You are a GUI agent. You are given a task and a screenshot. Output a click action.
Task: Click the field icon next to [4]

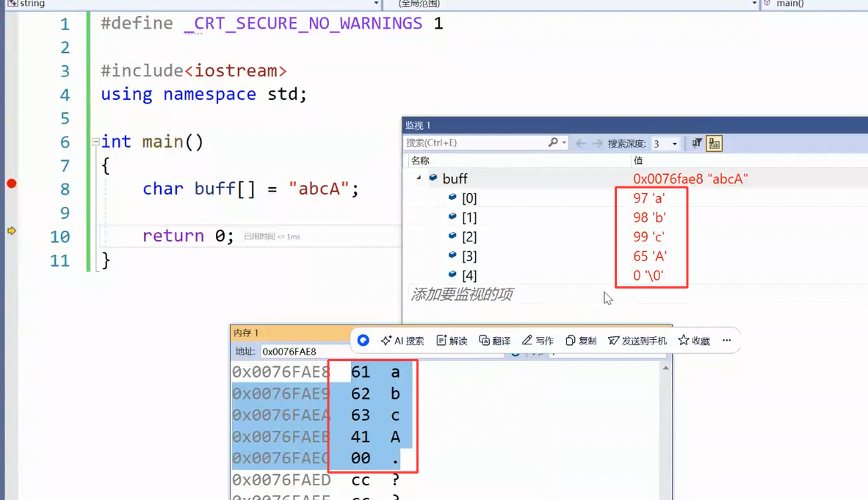point(452,274)
